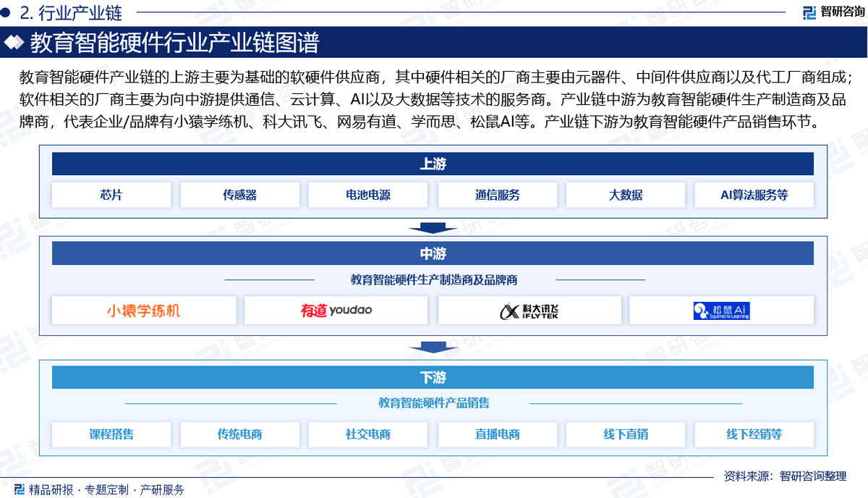Click the title 教育智能硬件行业产业链图谱
Screen dimensions: 868x498
pyautogui.click(x=174, y=43)
